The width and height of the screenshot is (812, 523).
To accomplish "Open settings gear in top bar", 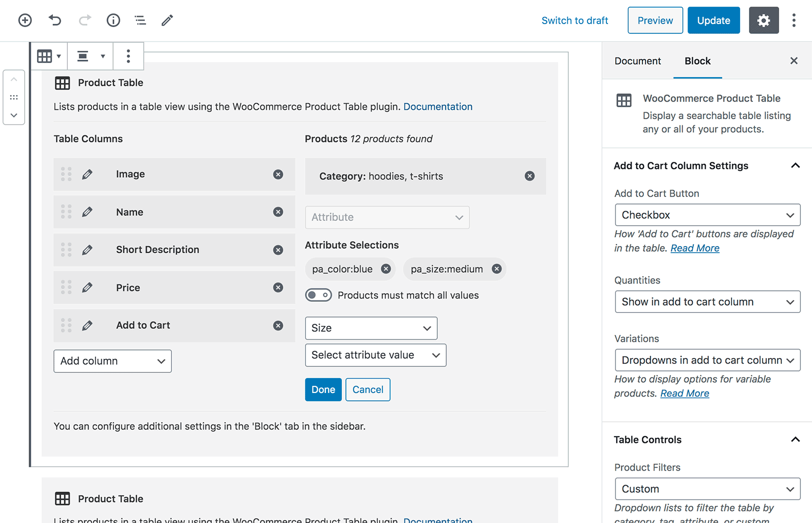I will coord(763,21).
